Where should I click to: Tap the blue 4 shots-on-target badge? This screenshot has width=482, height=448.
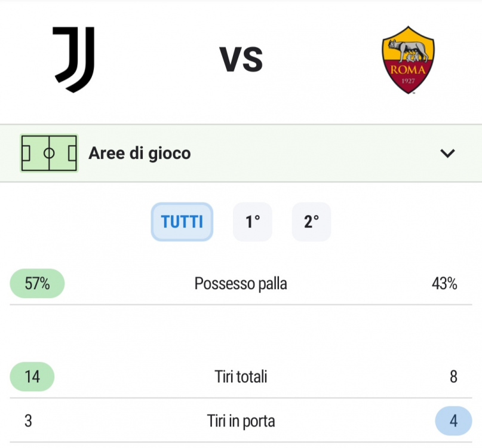point(454,421)
